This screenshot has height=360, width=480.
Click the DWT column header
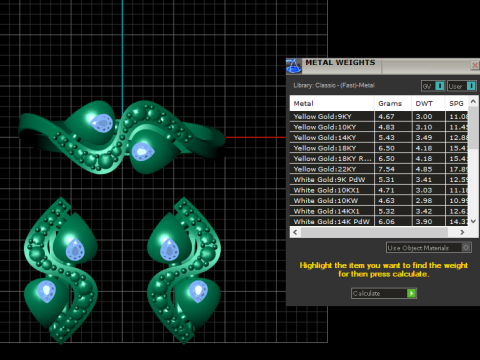point(428,103)
